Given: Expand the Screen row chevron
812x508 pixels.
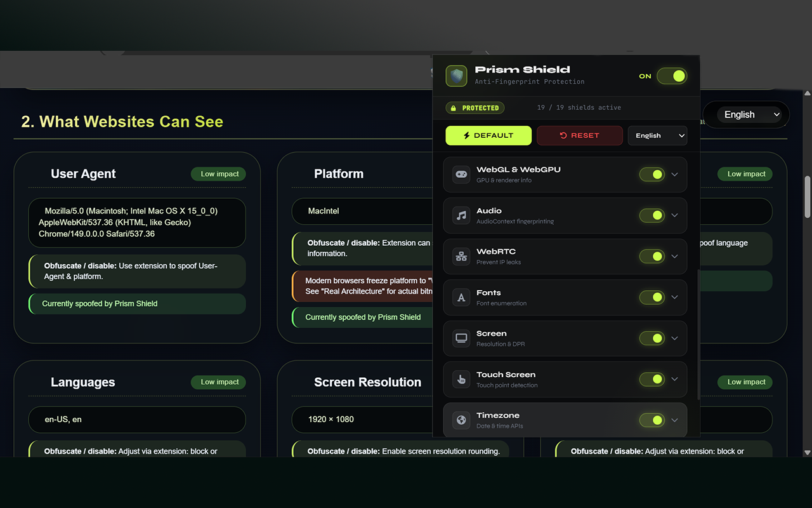Looking at the screenshot, I should pyautogui.click(x=674, y=338).
